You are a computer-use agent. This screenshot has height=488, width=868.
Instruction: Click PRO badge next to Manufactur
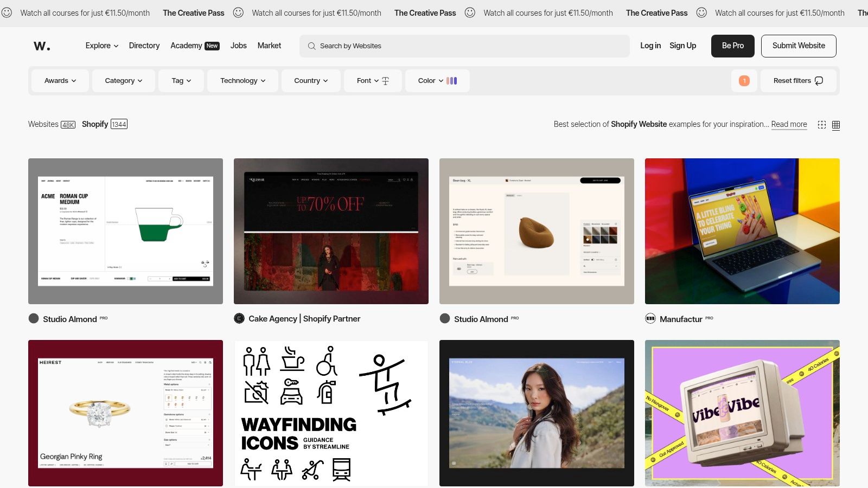710,318
